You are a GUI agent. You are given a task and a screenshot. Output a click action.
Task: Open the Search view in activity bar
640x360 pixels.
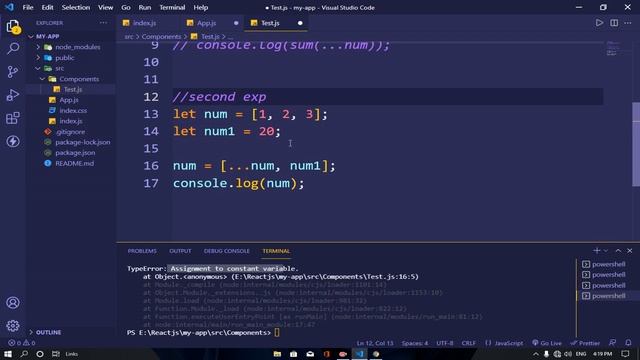tap(13, 49)
